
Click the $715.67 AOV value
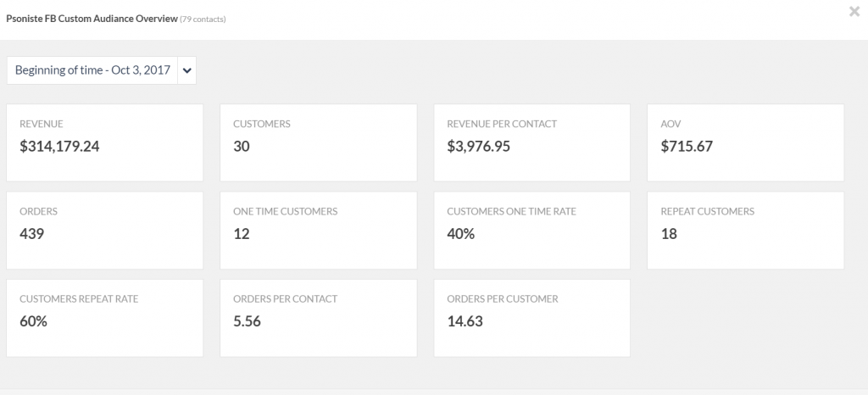687,146
